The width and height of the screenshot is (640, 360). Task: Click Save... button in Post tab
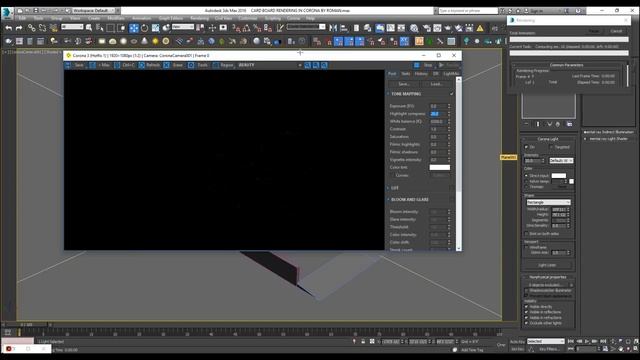(404, 84)
